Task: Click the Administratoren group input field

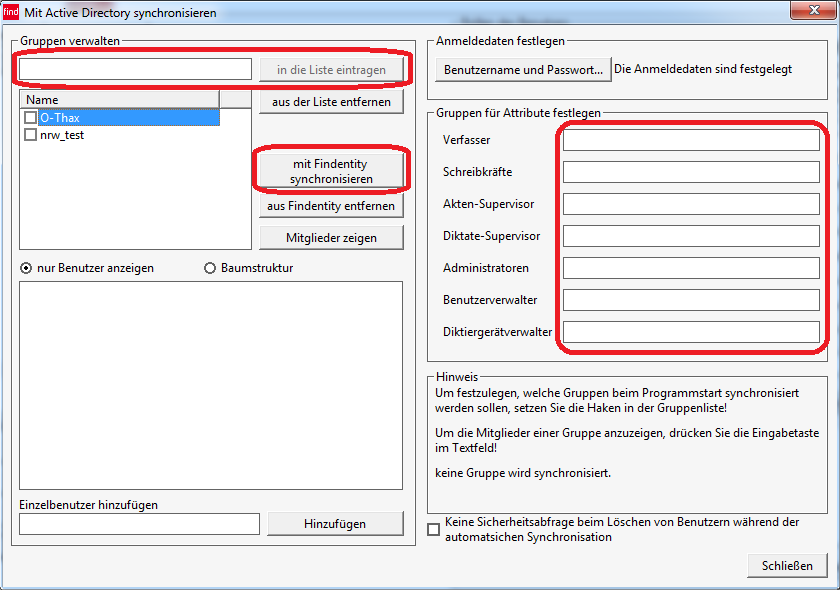Action: click(691, 268)
